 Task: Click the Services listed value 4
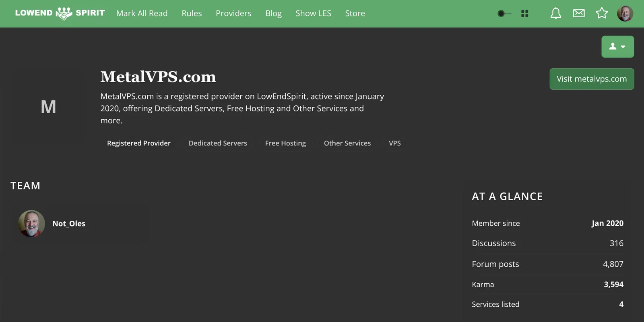621,304
